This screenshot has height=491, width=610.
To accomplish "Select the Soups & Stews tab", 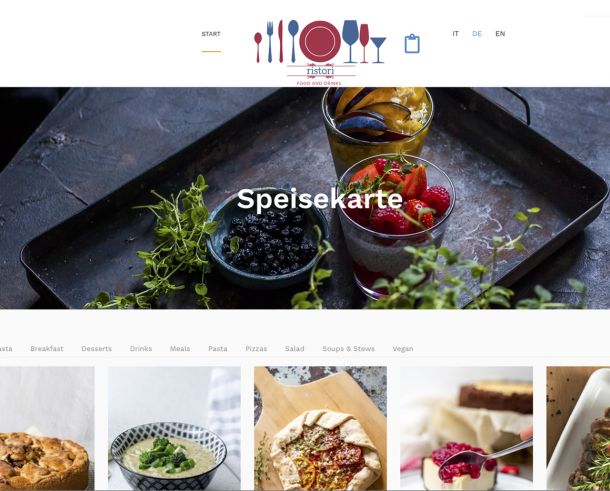I will tap(348, 349).
